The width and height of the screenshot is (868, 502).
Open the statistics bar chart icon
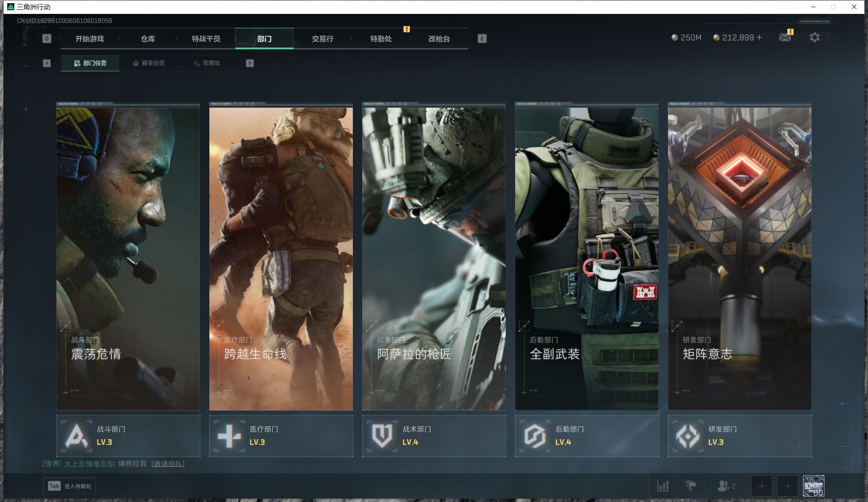point(663,486)
